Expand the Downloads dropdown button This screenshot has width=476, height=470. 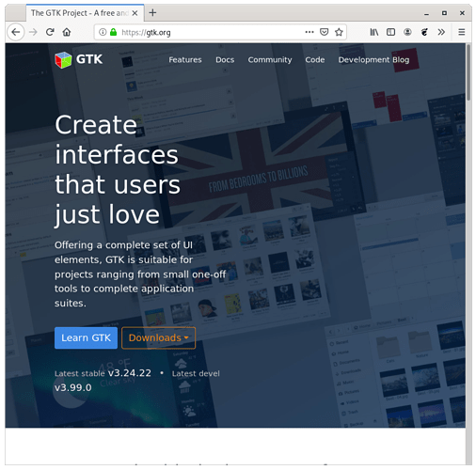[158, 337]
